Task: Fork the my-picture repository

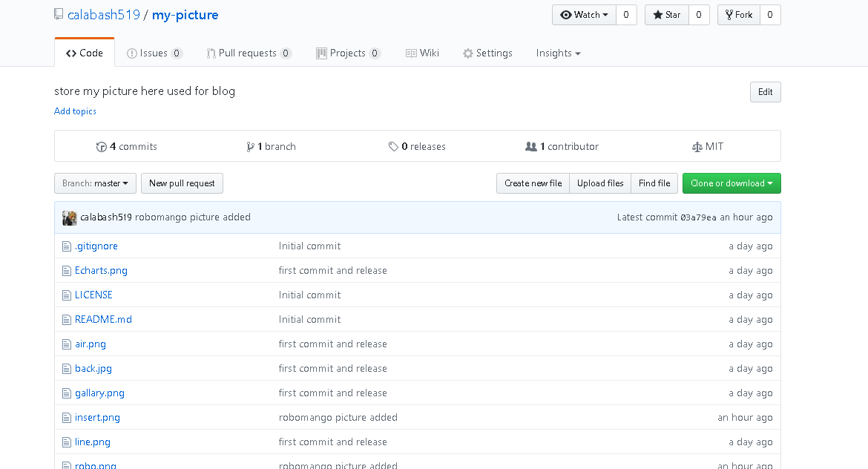Action: (x=739, y=15)
